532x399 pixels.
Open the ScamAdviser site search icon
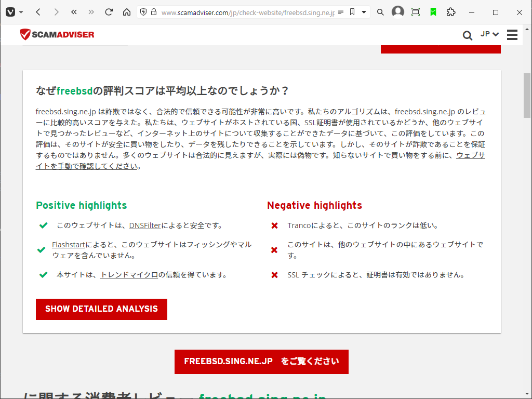coord(468,35)
